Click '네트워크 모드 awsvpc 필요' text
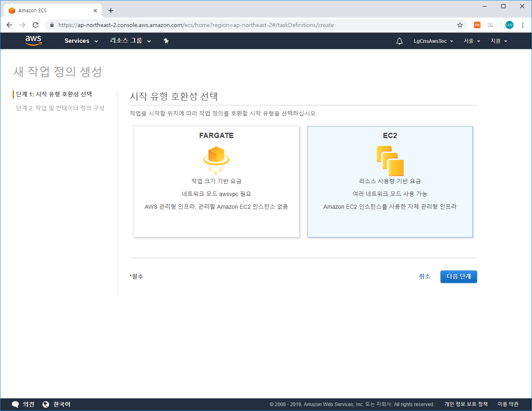 [216, 194]
